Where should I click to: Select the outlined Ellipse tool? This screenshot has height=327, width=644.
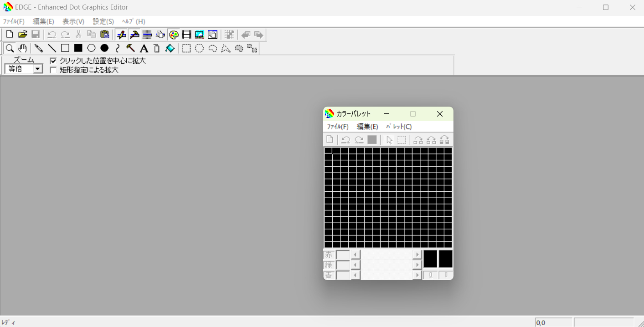pos(92,48)
